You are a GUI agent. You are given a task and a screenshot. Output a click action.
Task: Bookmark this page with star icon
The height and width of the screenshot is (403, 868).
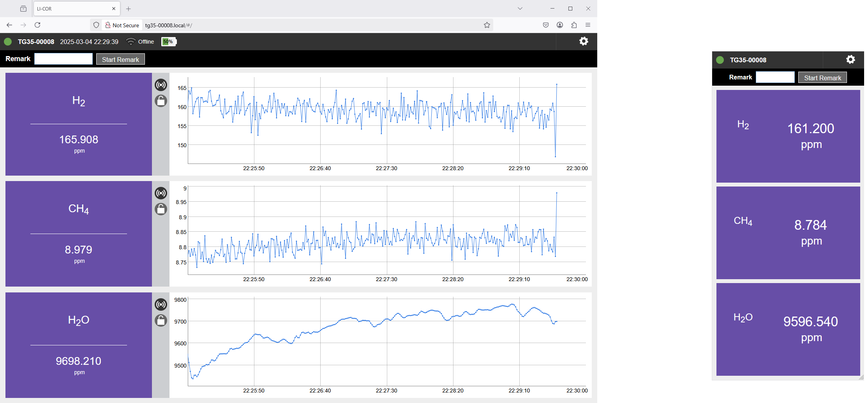tap(487, 25)
